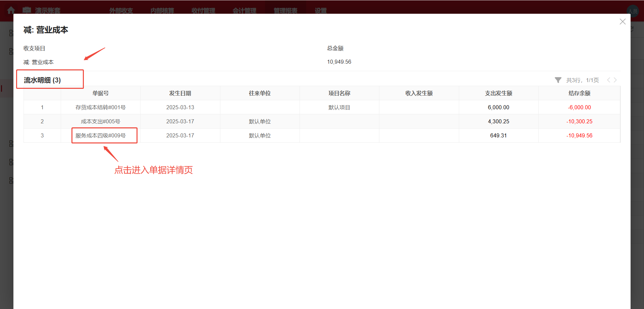Image resolution: width=644 pixels, height=309 pixels.
Task: Navigate to 会计管理
Action: tap(244, 10)
